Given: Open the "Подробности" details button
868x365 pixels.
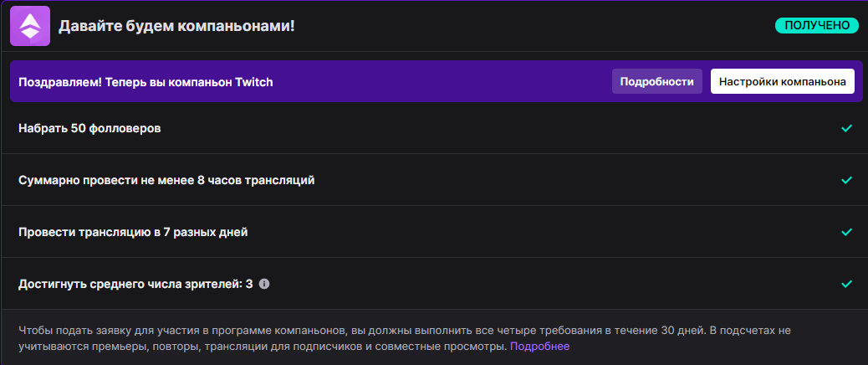Looking at the screenshot, I should [x=657, y=81].
